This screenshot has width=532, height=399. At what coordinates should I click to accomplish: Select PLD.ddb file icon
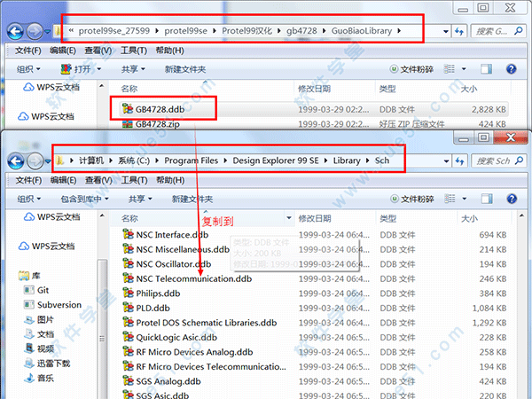128,308
